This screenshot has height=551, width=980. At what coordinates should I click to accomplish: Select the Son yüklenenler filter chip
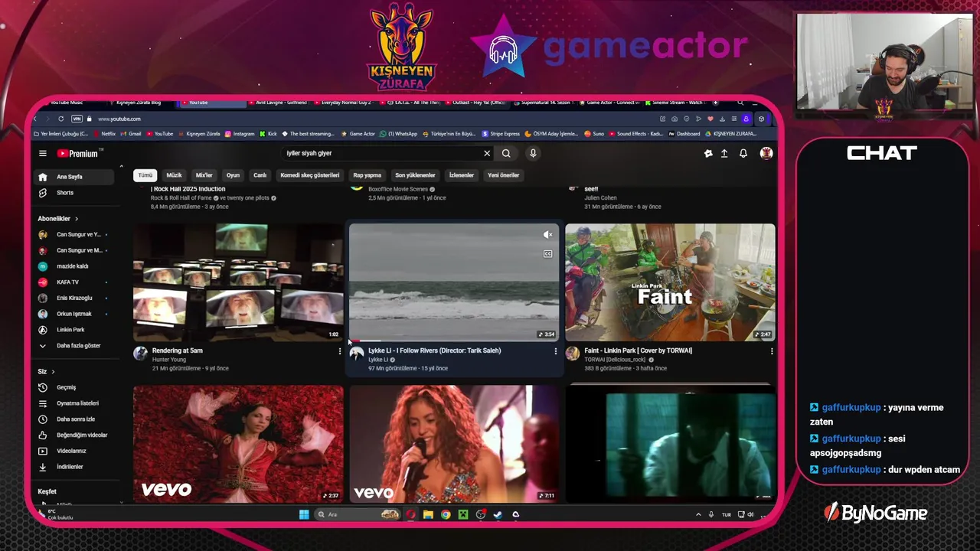pyautogui.click(x=415, y=175)
